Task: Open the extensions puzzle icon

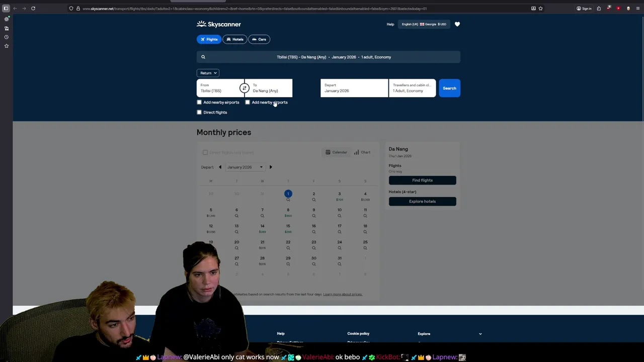Action: coord(599,8)
